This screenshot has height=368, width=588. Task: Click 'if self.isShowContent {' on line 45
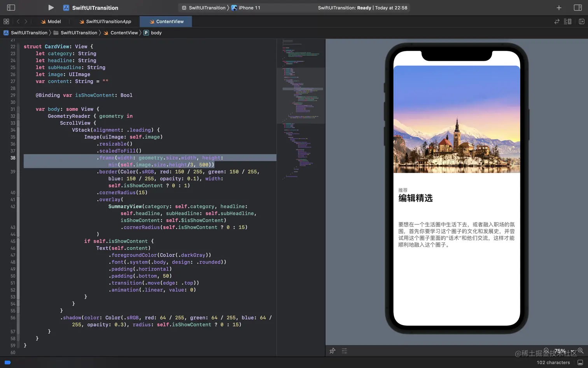(119, 241)
